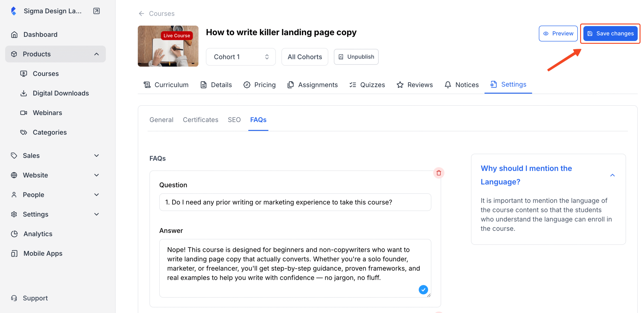Click the blue checkmark in Answer box

click(423, 290)
